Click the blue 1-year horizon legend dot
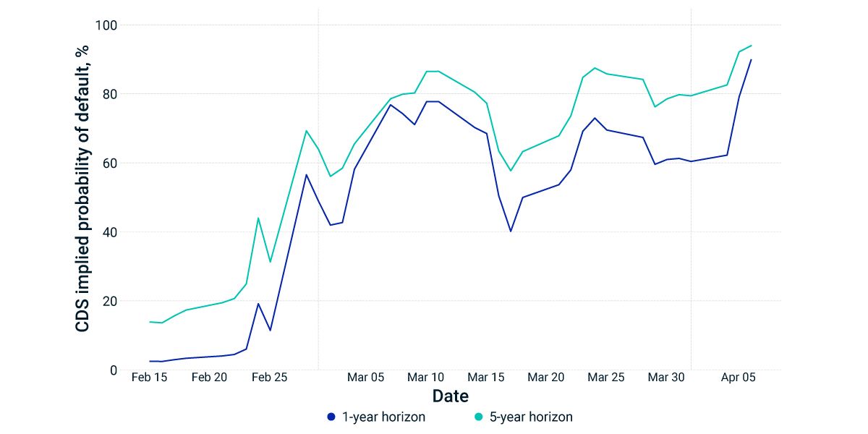Screen dimensions: 868x434 331,417
